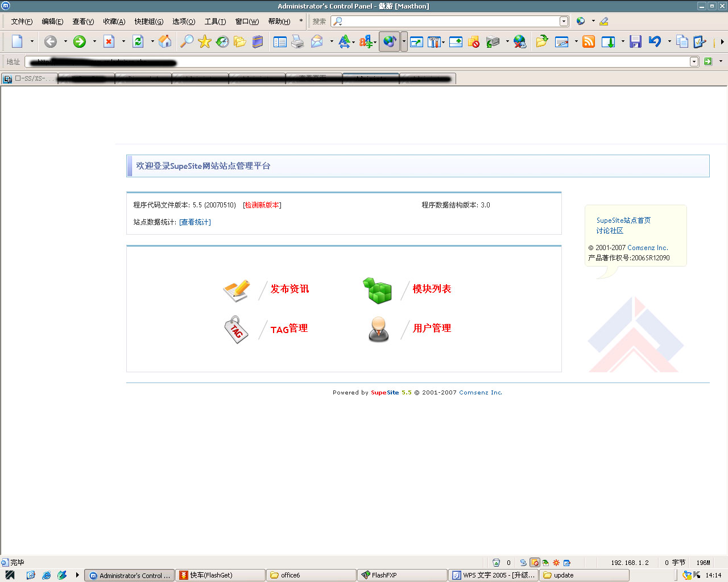Open the 帮助(H) menu

(x=279, y=22)
